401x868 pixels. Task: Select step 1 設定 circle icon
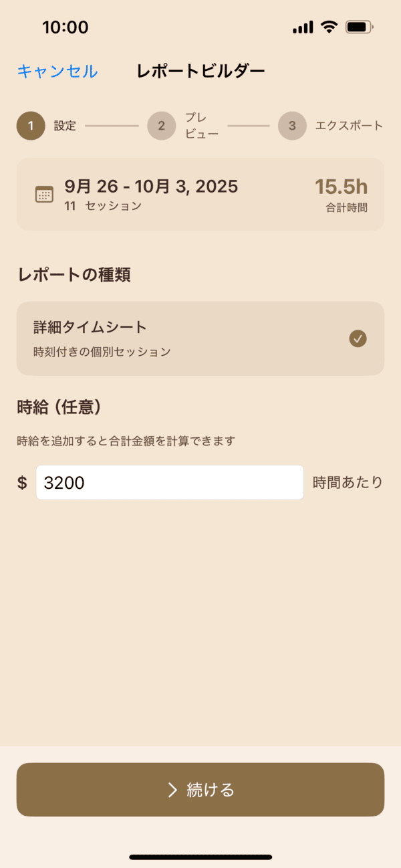[x=31, y=126]
